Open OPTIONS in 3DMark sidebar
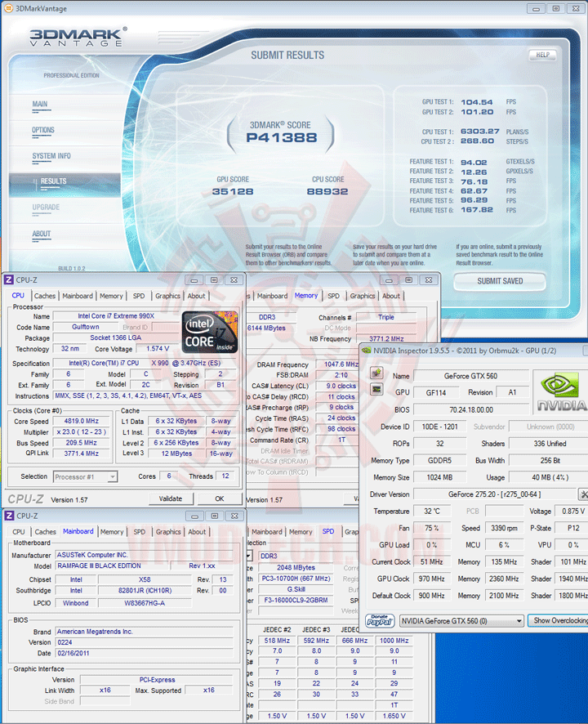This screenshot has width=588, height=724. point(43,130)
